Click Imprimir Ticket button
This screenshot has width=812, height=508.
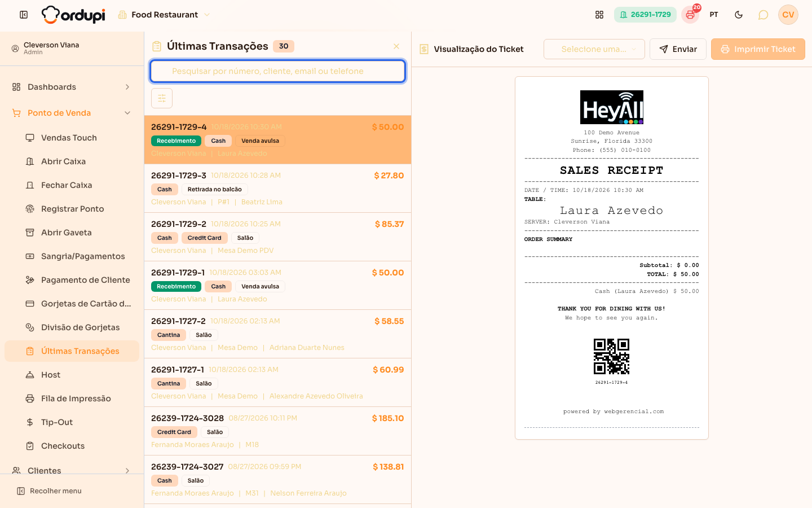pyautogui.click(x=758, y=49)
